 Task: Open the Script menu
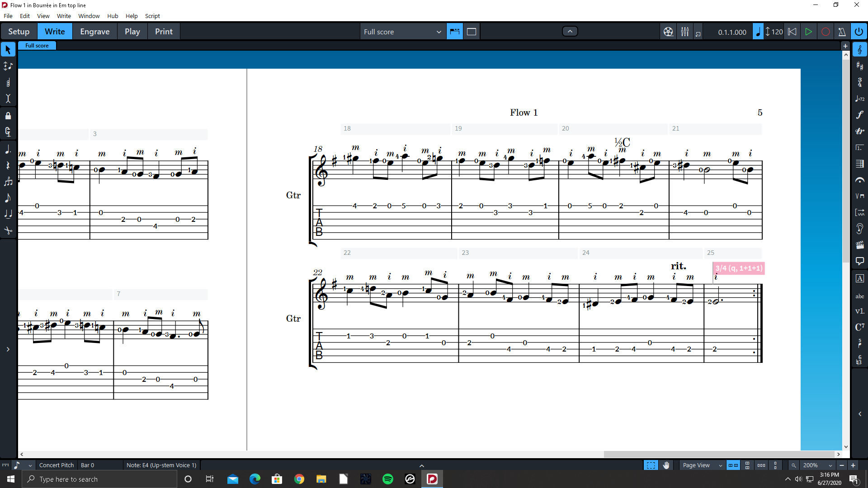pos(152,16)
